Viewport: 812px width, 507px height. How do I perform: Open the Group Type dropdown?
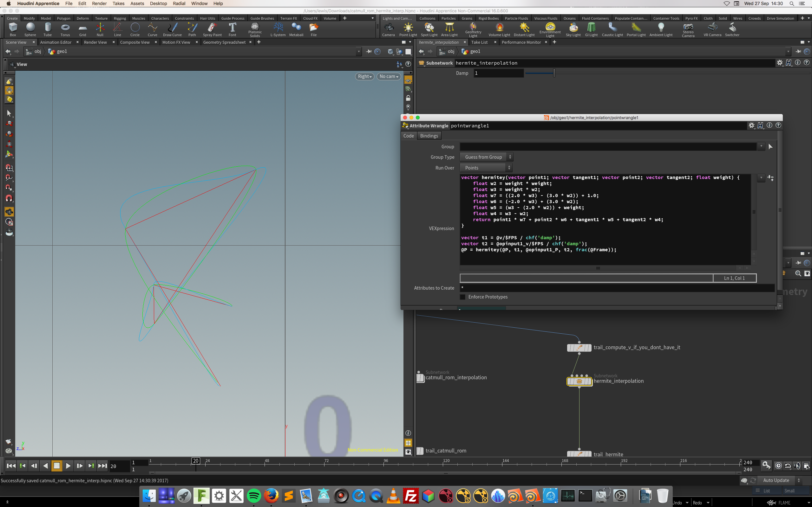[486, 157]
